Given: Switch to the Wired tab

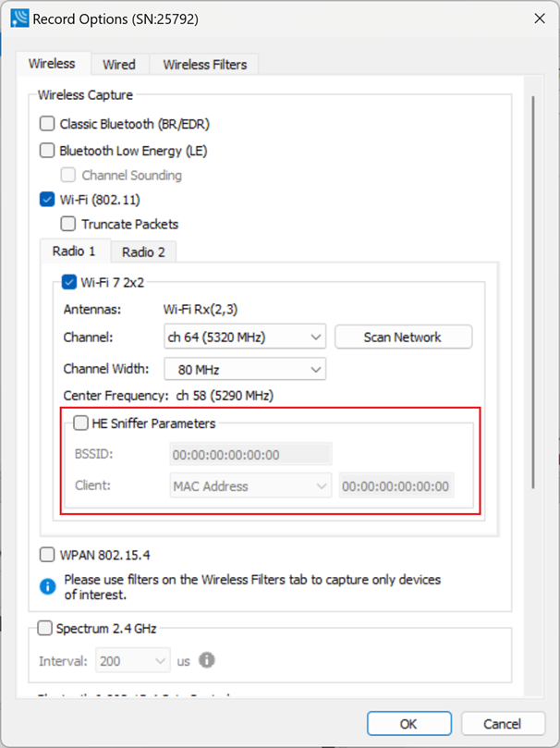Looking at the screenshot, I should click(119, 65).
